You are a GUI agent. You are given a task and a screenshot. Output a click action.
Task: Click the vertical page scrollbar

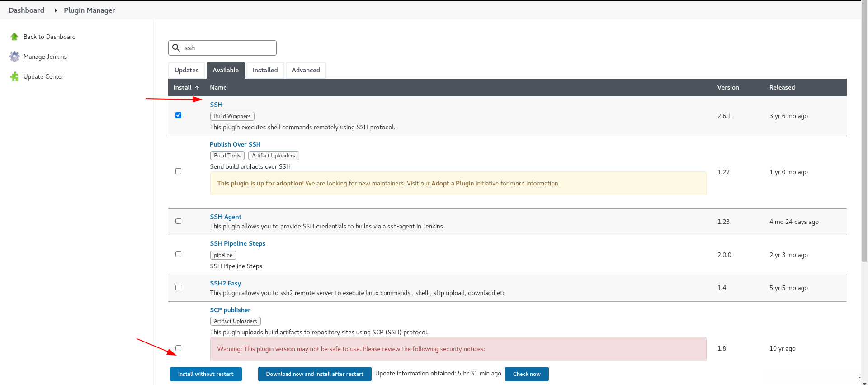click(x=864, y=136)
